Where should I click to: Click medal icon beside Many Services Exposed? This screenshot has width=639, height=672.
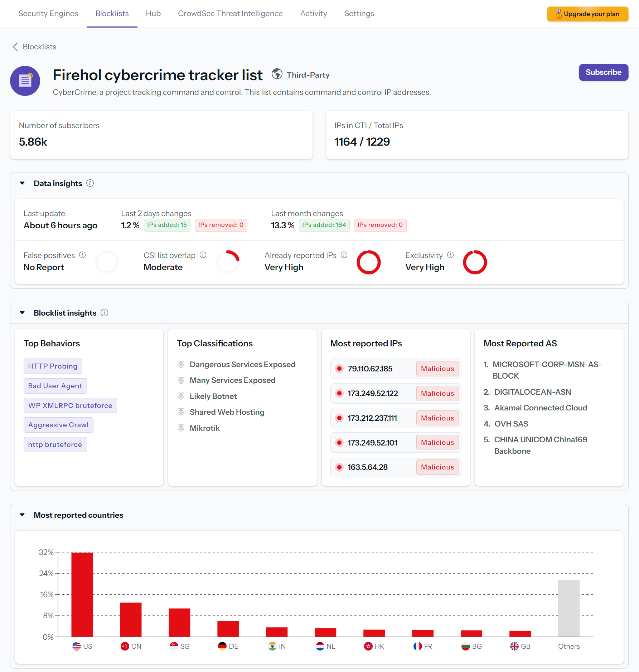click(181, 380)
